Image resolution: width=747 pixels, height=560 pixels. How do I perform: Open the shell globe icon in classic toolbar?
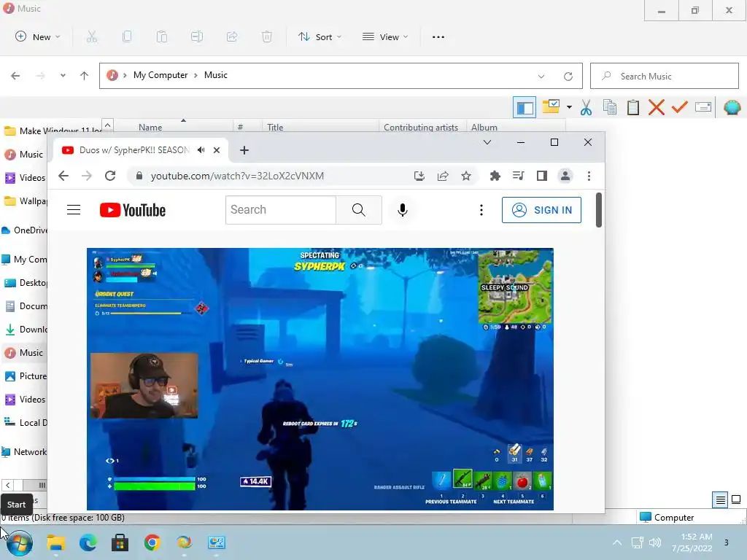[732, 108]
